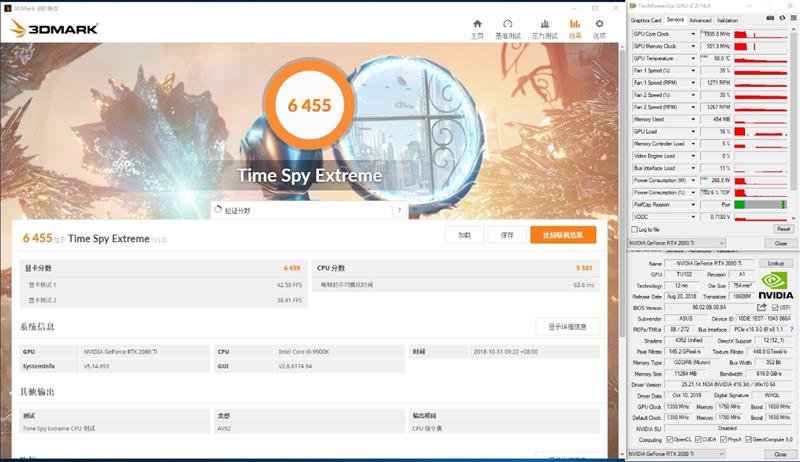Switch to the Validation tab
The image size is (800, 462).
(x=727, y=20)
